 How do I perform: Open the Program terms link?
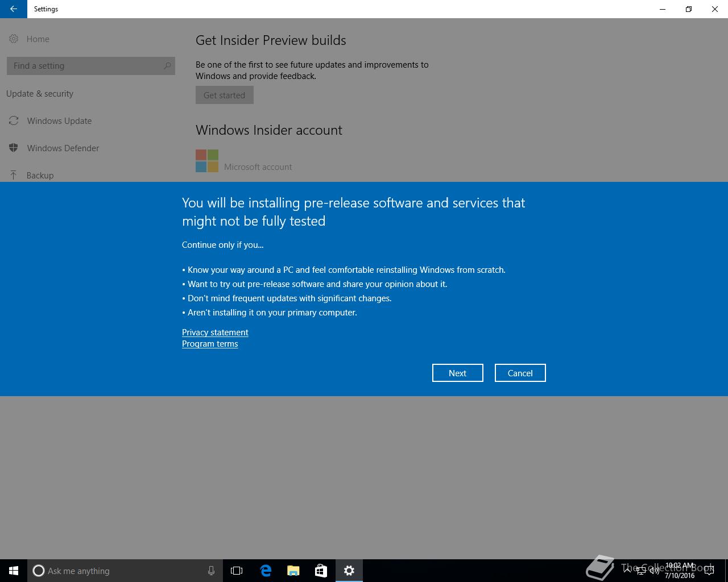(x=210, y=344)
